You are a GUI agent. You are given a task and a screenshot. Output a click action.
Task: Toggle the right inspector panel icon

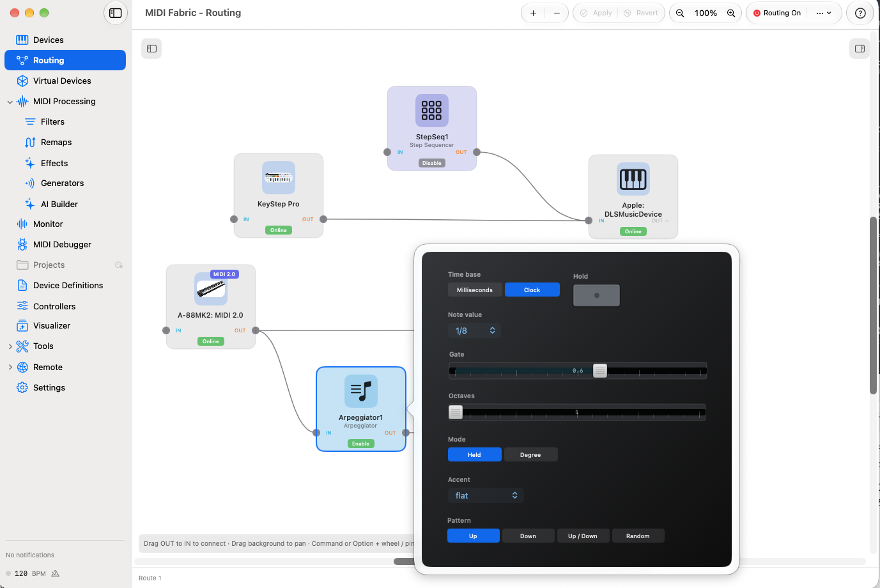(x=860, y=49)
